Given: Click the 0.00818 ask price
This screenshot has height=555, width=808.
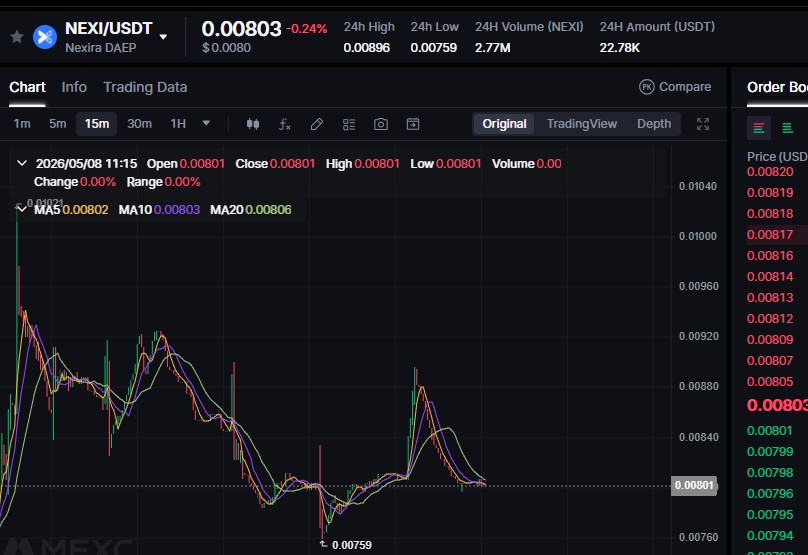Looking at the screenshot, I should (x=770, y=214).
